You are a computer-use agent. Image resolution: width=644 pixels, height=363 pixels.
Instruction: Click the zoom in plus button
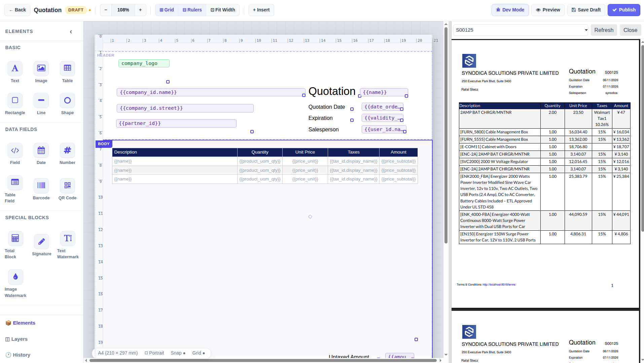pyautogui.click(x=140, y=10)
